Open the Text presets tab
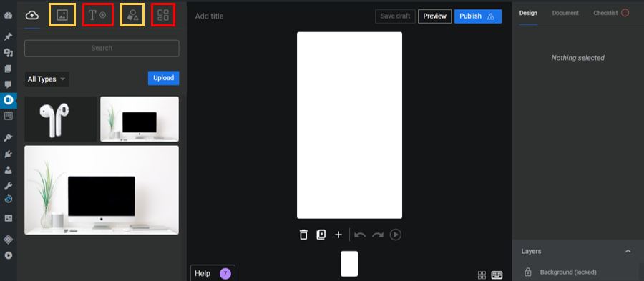The height and width of the screenshot is (281, 644). point(98,15)
